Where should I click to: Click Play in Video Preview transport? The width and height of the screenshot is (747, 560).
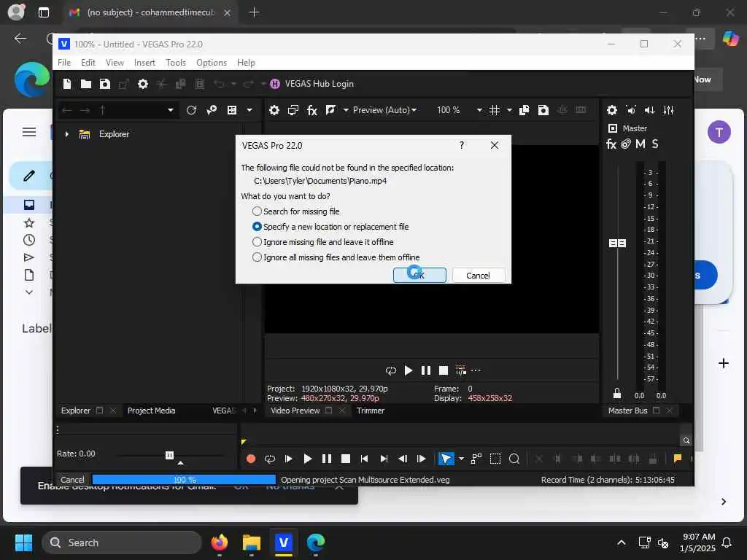[409, 370]
